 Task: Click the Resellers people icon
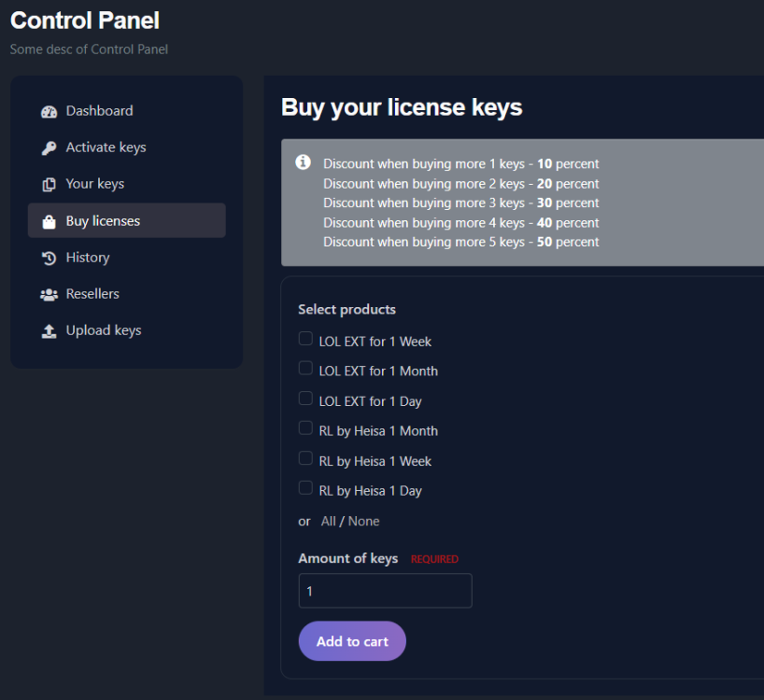[50, 294]
